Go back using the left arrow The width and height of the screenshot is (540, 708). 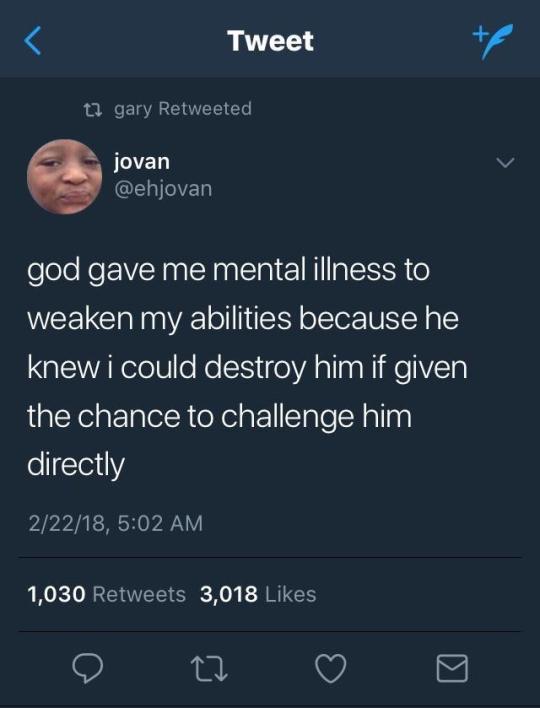(x=33, y=41)
